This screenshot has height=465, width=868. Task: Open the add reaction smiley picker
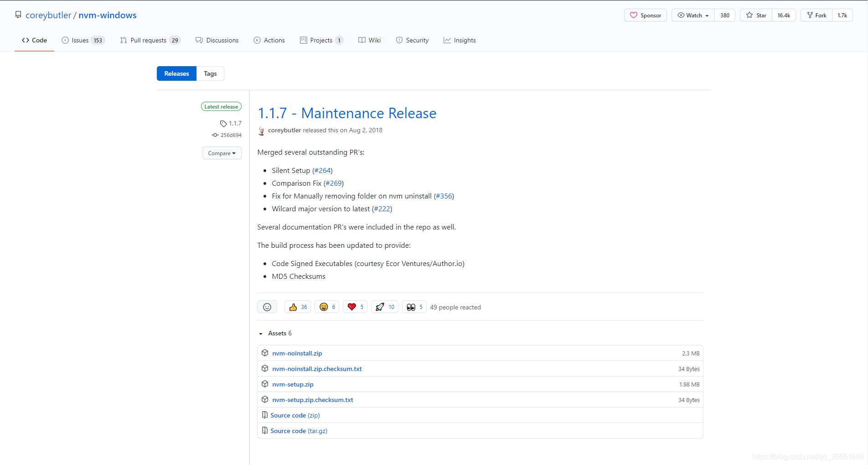tap(267, 307)
